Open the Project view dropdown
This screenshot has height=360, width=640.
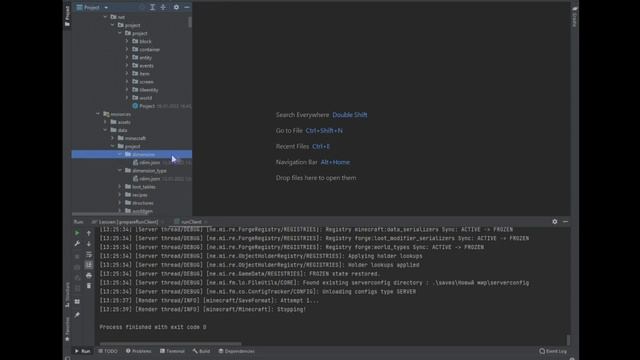tap(106, 7)
